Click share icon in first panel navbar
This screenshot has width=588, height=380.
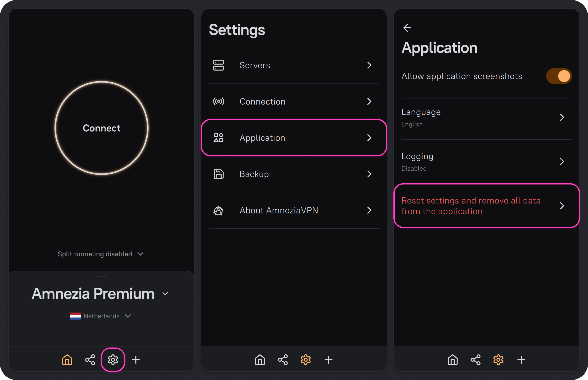pyautogui.click(x=90, y=360)
